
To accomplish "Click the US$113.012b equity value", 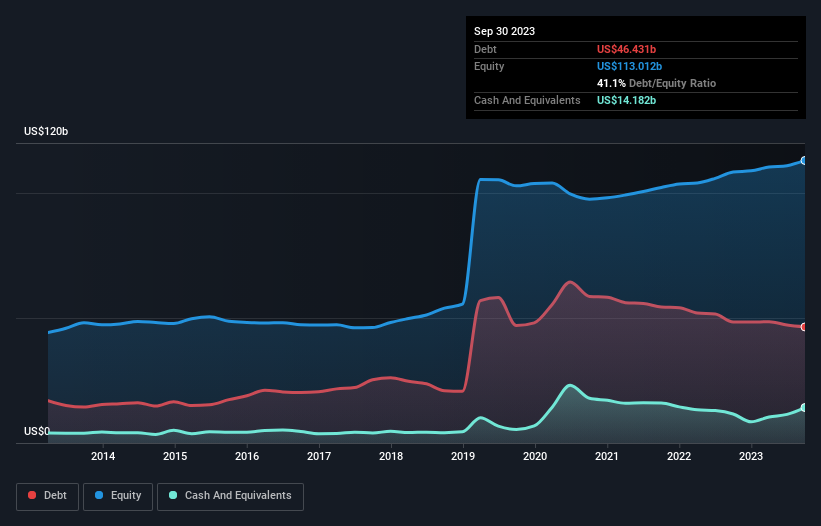I will (x=629, y=66).
